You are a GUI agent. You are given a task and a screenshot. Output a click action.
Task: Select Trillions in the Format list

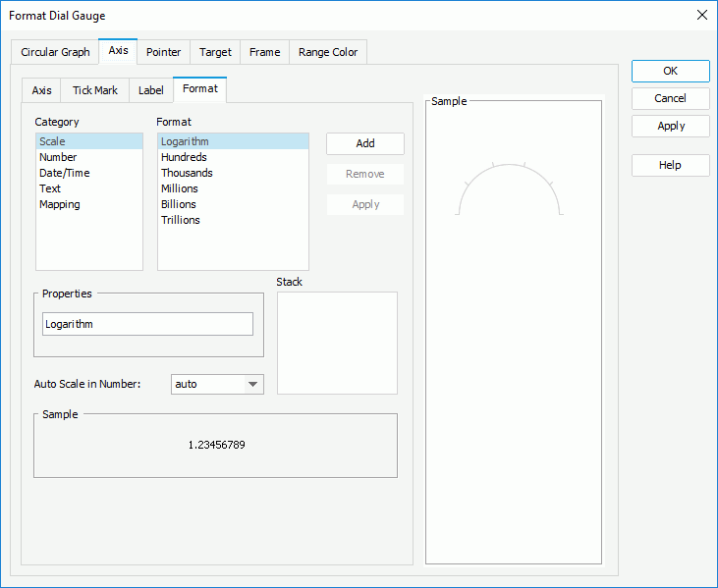tap(233, 220)
